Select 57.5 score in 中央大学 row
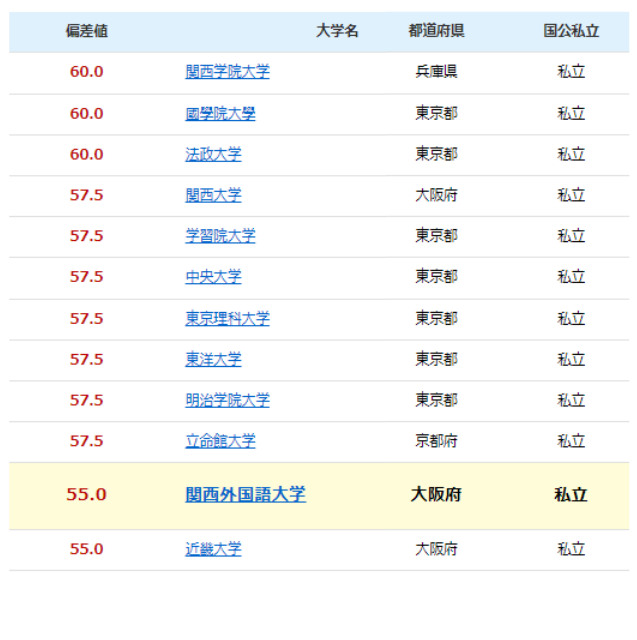Viewport: 637px width, 640px height. coord(87,277)
